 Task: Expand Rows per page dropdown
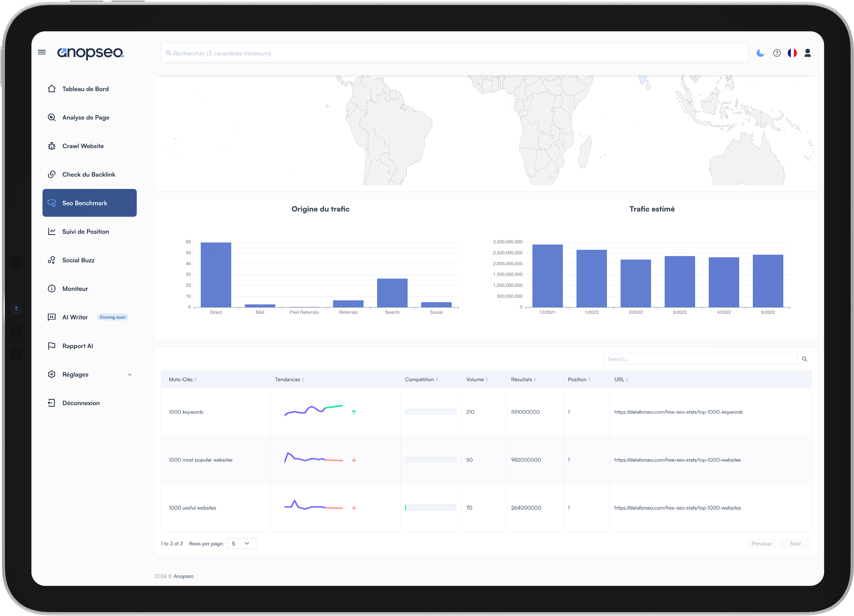click(x=241, y=543)
